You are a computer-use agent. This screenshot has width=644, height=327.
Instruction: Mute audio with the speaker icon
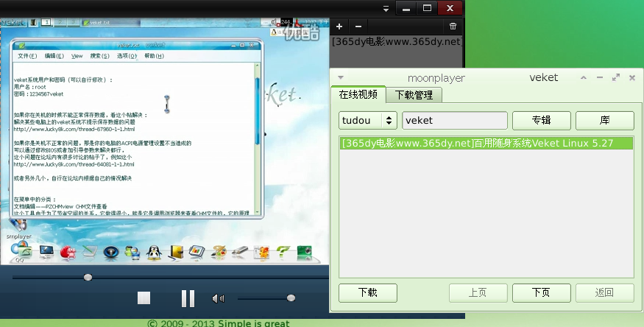(218, 299)
